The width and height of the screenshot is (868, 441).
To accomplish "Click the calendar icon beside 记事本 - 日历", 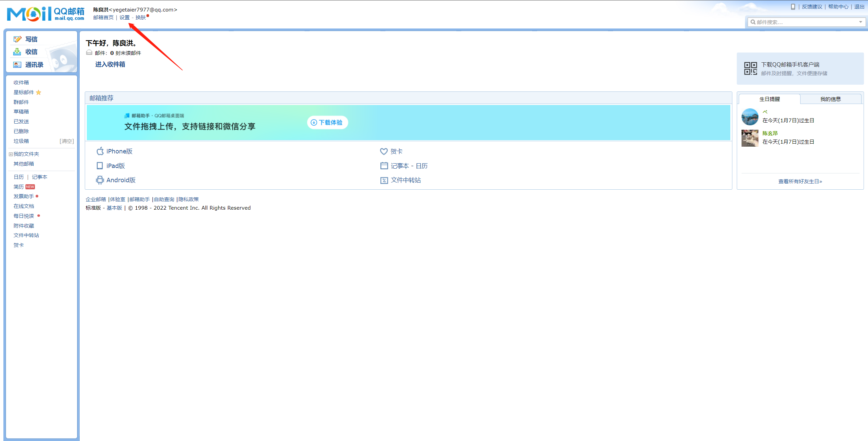I will pos(384,166).
